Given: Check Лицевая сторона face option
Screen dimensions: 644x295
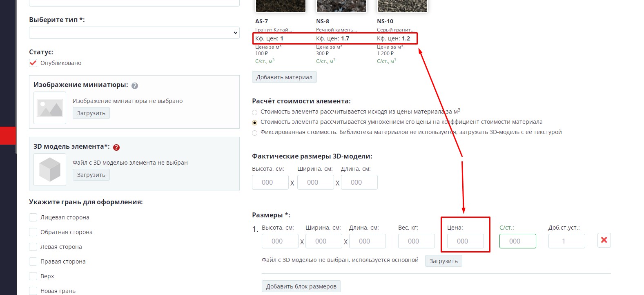Looking at the screenshot, I should (33, 217).
